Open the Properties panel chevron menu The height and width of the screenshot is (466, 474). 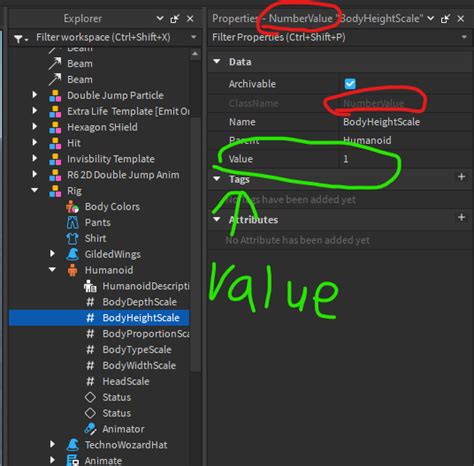tap(431, 18)
